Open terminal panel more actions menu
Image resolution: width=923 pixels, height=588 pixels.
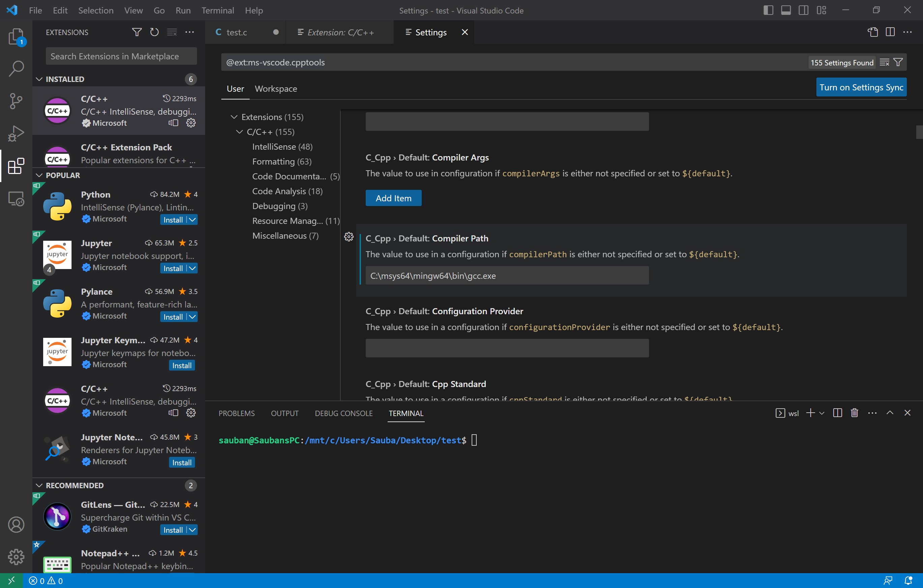click(872, 413)
